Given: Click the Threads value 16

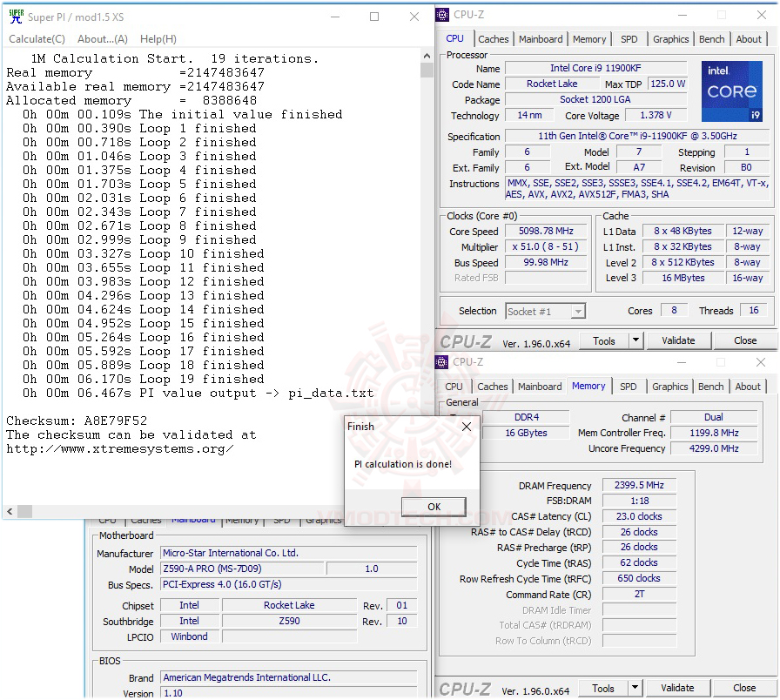Looking at the screenshot, I should (x=754, y=311).
